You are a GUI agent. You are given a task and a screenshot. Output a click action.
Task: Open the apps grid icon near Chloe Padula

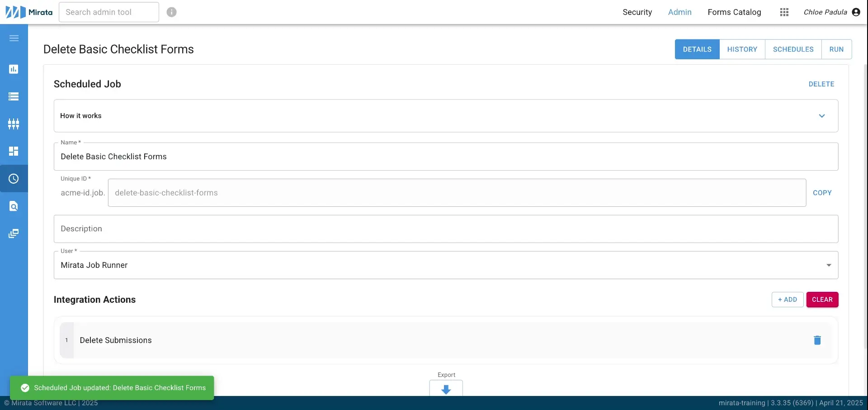[784, 12]
